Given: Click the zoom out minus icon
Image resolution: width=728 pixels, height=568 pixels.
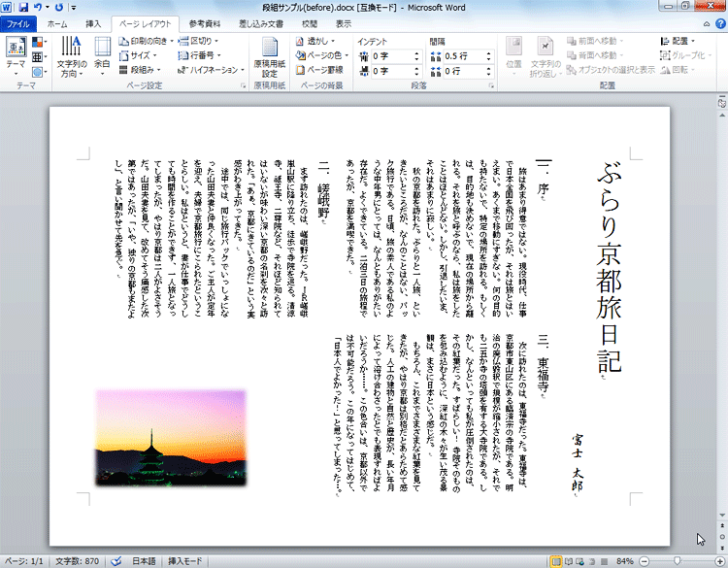Looking at the screenshot, I should [644, 561].
